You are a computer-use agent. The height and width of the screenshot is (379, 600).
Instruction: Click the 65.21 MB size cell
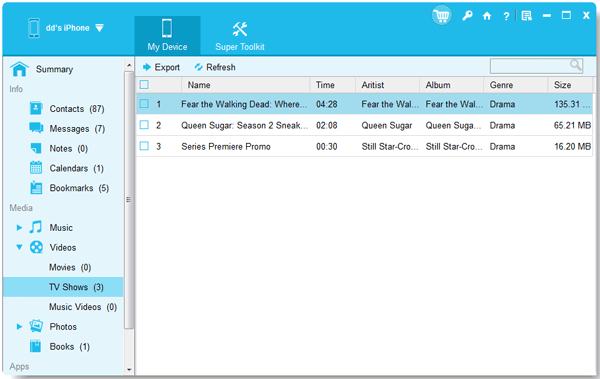pyautogui.click(x=572, y=126)
